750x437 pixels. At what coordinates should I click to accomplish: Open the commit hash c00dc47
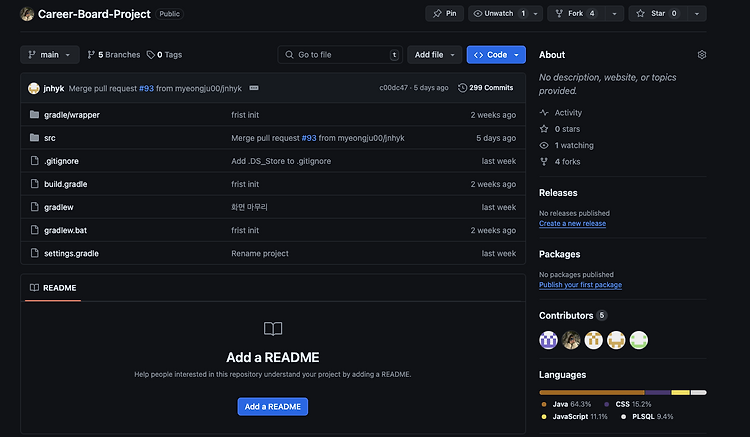[393, 88]
